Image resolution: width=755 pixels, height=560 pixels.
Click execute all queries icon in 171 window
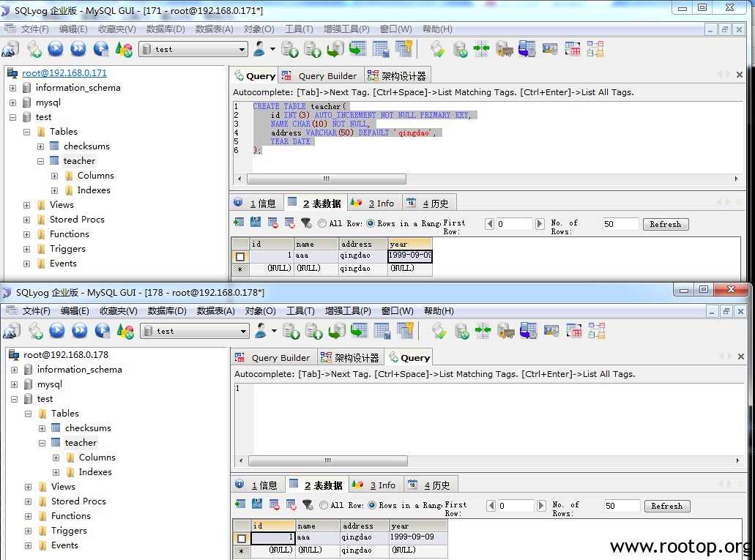tap(78, 48)
